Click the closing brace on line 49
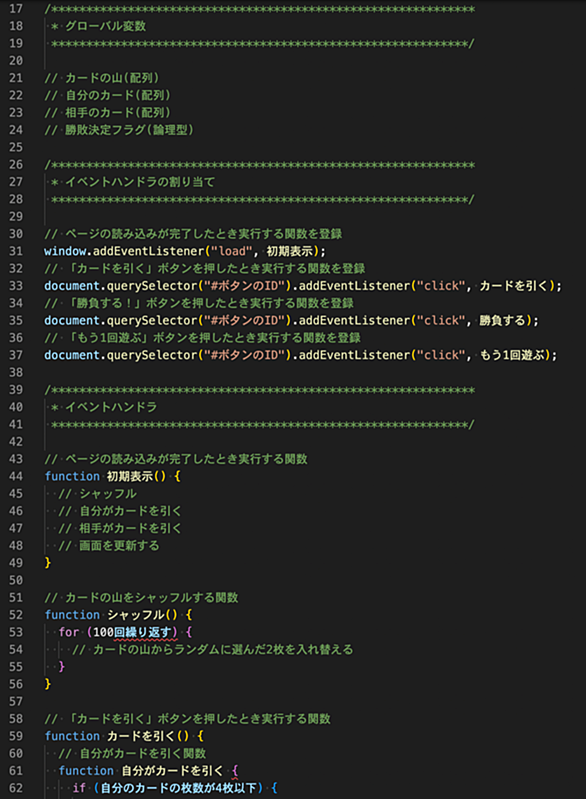 click(x=48, y=563)
